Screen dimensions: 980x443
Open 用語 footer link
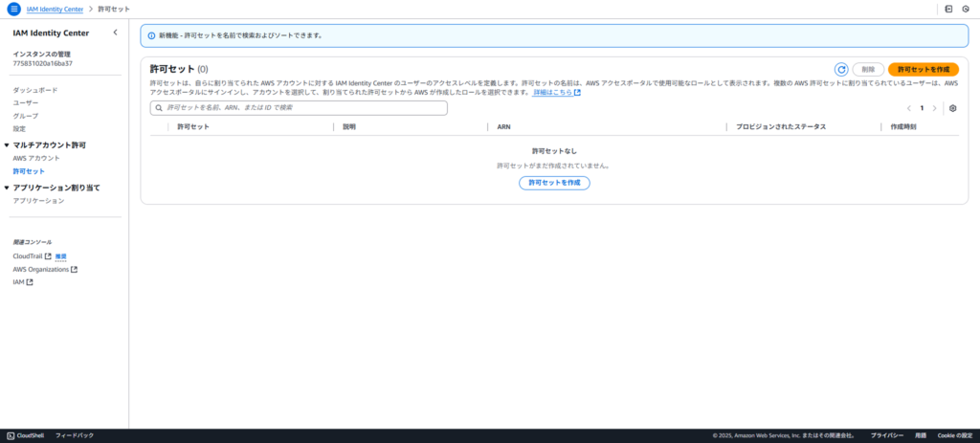click(921, 435)
